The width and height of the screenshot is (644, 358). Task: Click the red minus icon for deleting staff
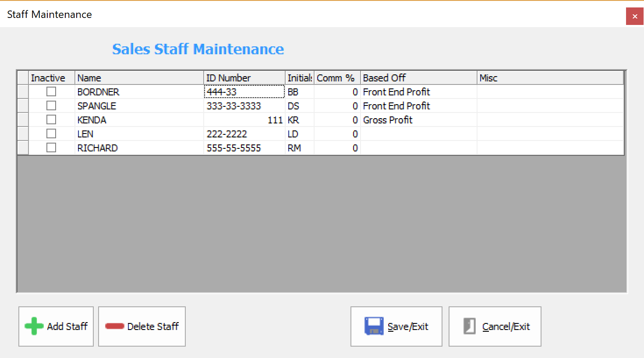pyautogui.click(x=114, y=325)
